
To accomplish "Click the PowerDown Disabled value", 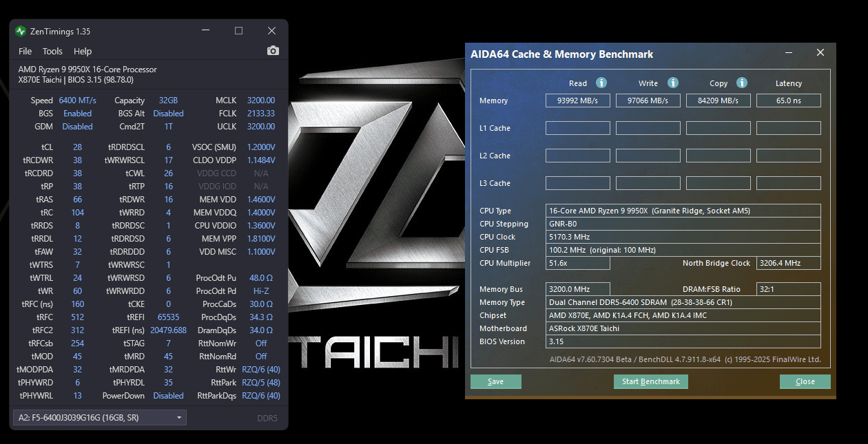I will tap(168, 396).
